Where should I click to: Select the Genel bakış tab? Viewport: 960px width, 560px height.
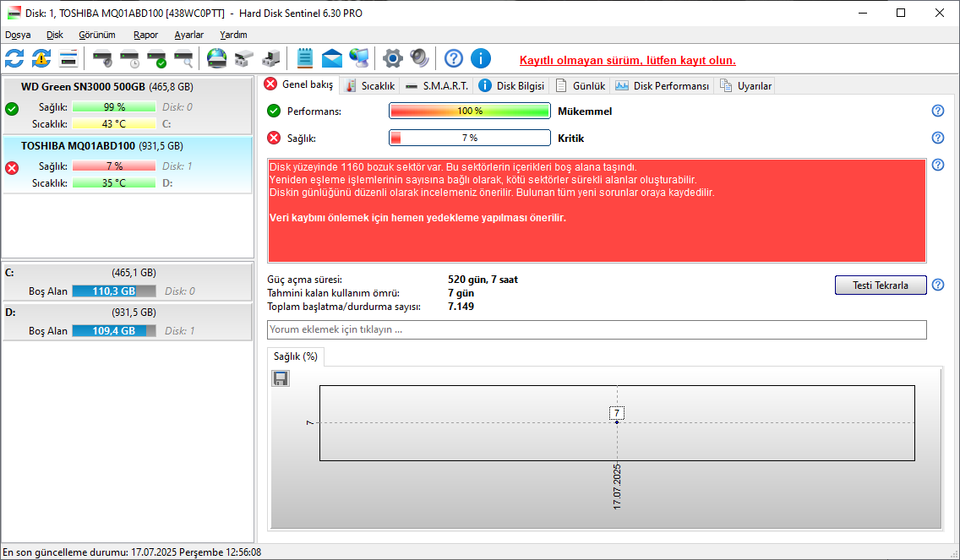coord(299,84)
